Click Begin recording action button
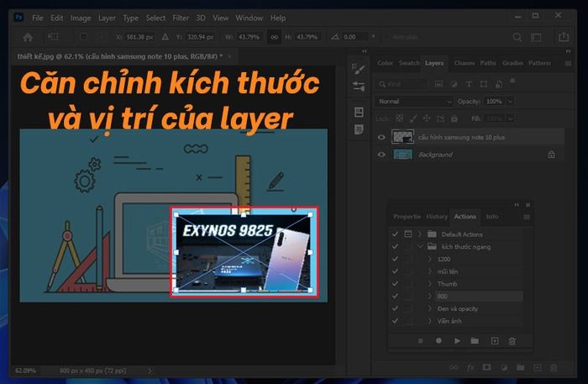588x384 pixels. pos(438,340)
